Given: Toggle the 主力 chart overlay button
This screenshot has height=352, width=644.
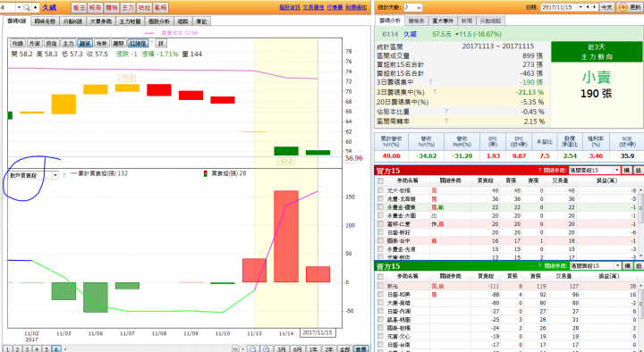Looking at the screenshot, I should (68, 43).
